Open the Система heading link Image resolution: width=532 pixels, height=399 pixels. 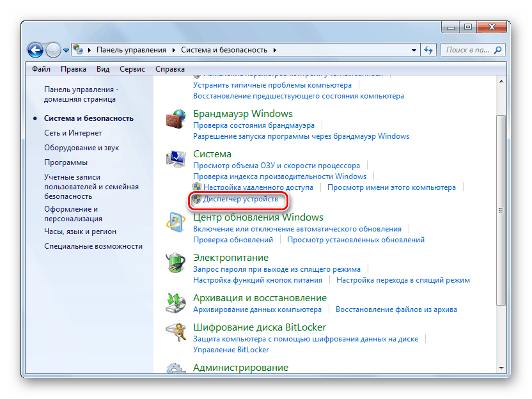click(212, 154)
